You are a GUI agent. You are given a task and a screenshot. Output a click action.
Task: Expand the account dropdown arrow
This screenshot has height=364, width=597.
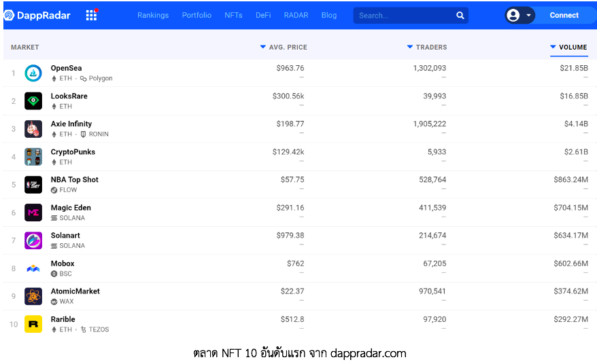528,15
